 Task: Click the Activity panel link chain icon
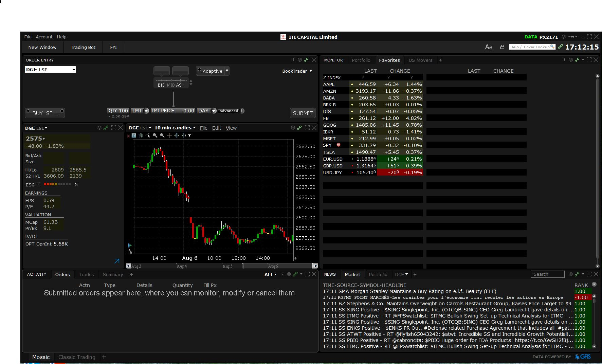tap(295, 274)
